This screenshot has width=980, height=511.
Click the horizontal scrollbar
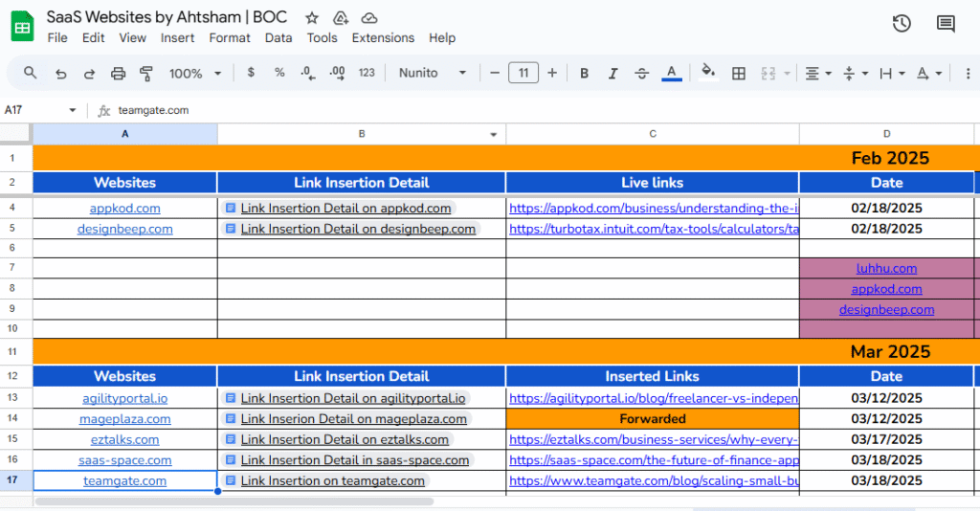coord(234,501)
